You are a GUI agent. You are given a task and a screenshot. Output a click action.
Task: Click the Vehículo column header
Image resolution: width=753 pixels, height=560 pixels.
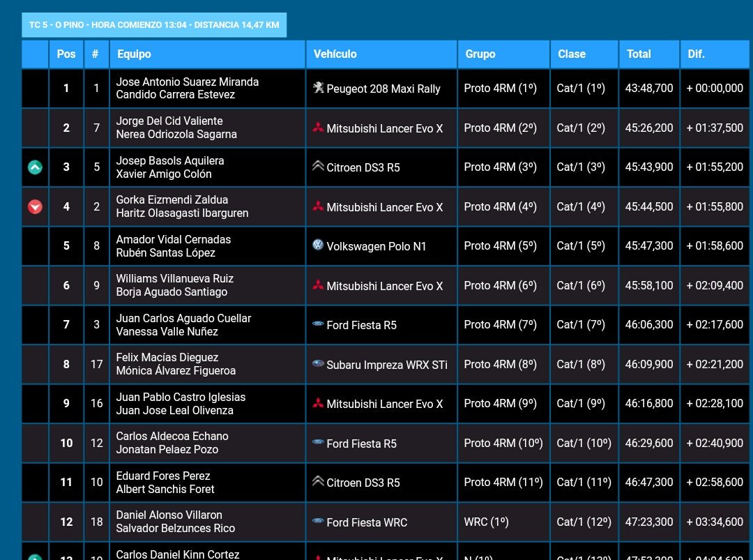(382, 54)
